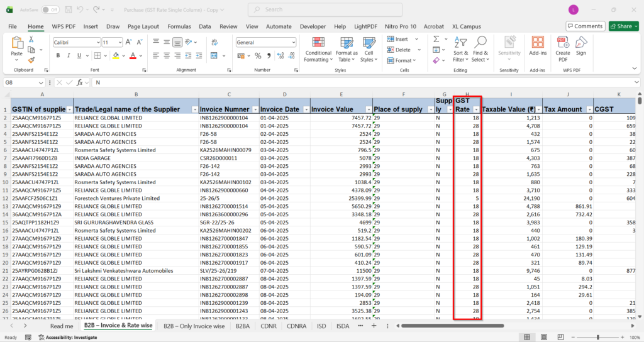Add a new sheet with plus button
The image size is (644, 342).
pyautogui.click(x=374, y=326)
